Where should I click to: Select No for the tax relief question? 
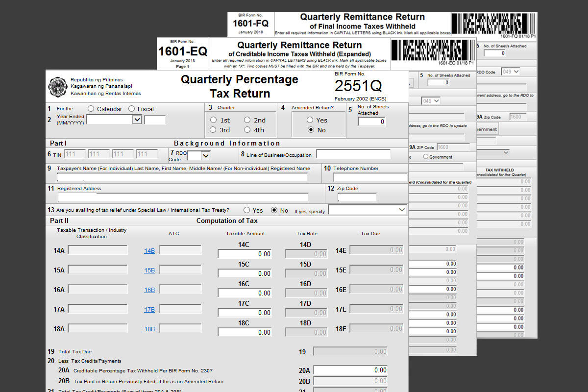(x=273, y=210)
